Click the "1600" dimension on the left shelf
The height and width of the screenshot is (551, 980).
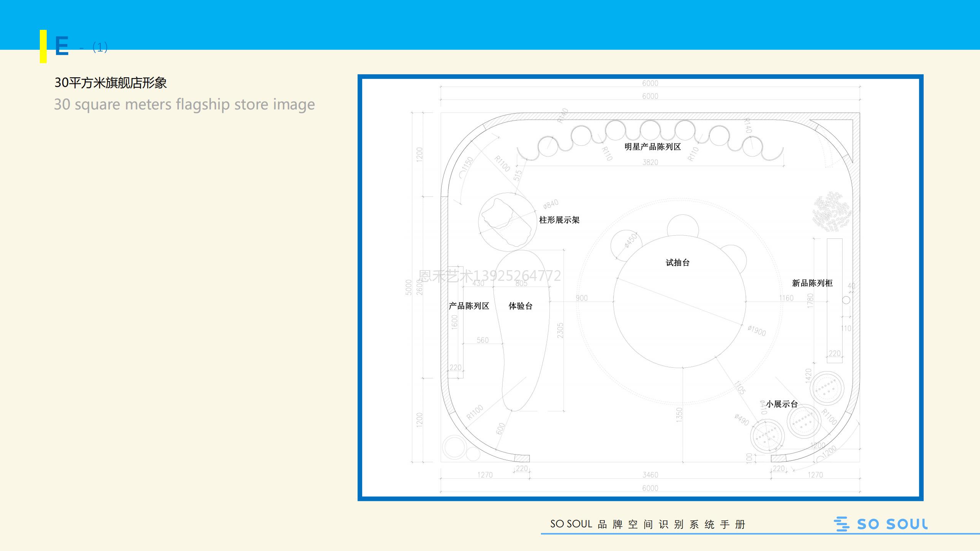click(x=454, y=322)
